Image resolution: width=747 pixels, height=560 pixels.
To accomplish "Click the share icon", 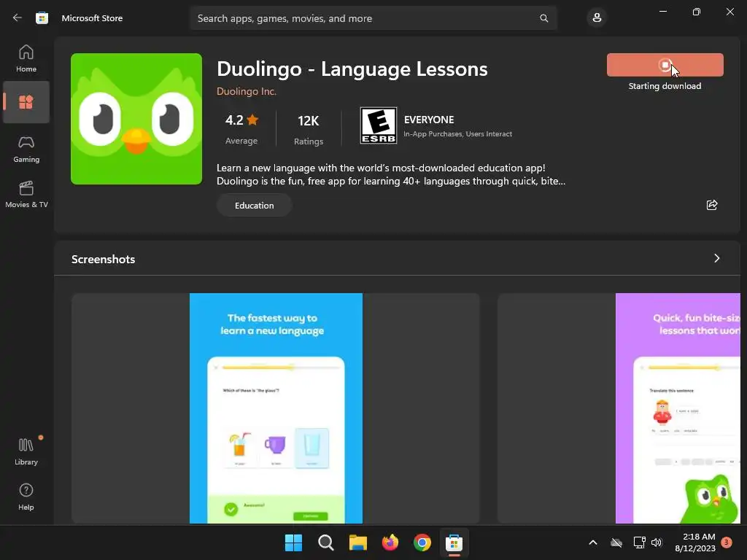I will coord(712,205).
